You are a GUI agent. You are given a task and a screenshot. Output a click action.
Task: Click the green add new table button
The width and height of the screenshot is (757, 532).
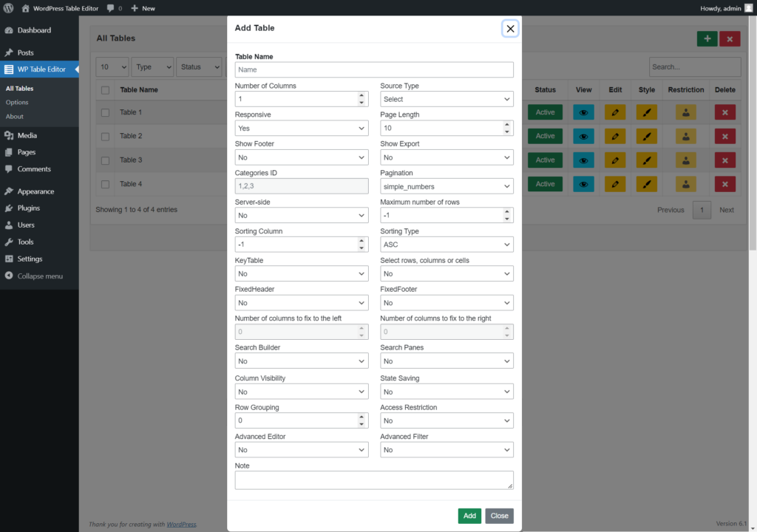pos(707,38)
